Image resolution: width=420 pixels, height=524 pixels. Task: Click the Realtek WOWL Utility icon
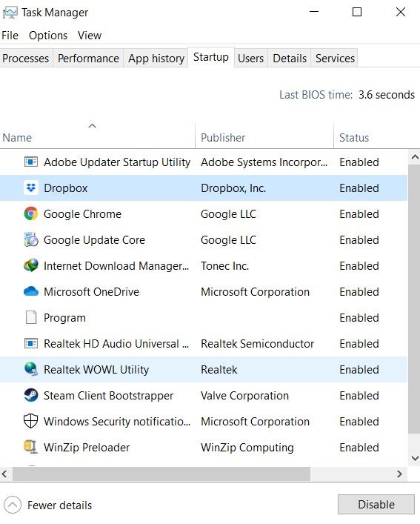click(x=31, y=369)
